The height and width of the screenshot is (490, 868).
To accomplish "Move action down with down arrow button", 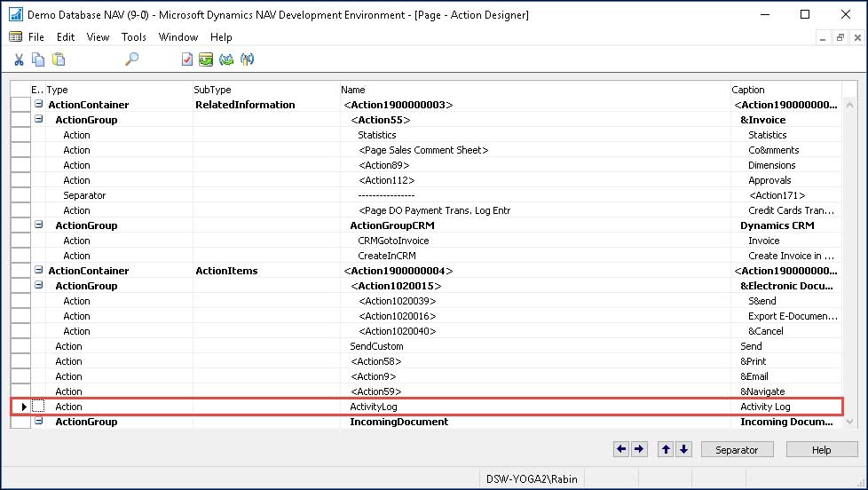I will click(683, 449).
